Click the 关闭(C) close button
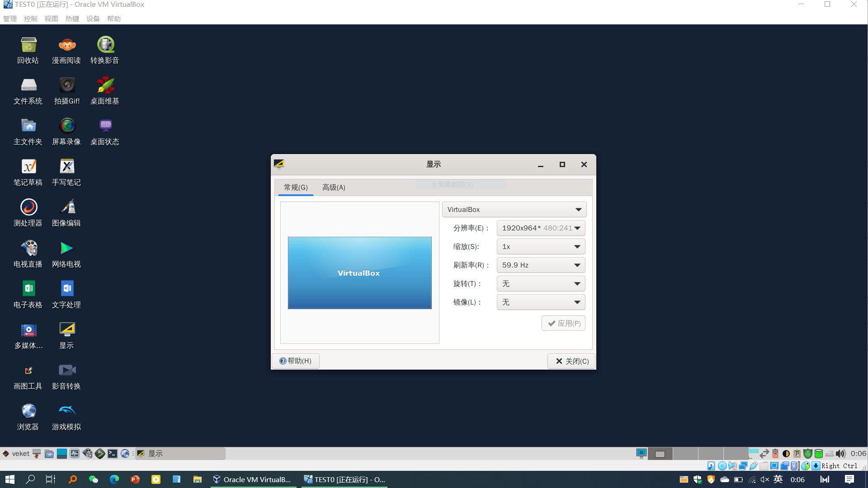Image resolution: width=868 pixels, height=488 pixels. pos(571,361)
